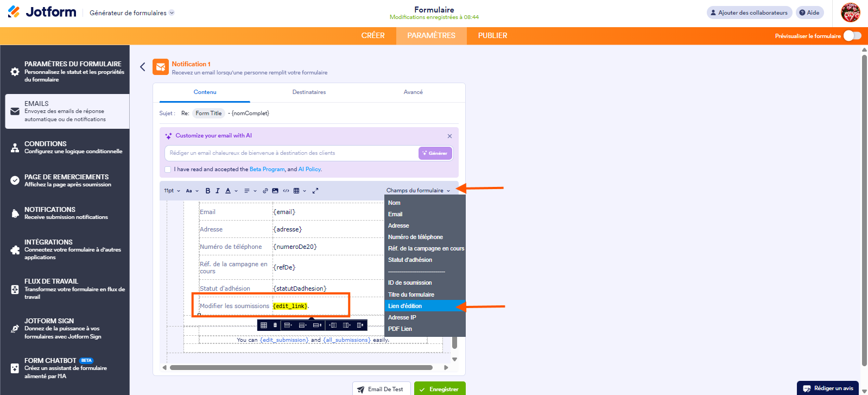Send a test with Email De Test button

point(381,389)
